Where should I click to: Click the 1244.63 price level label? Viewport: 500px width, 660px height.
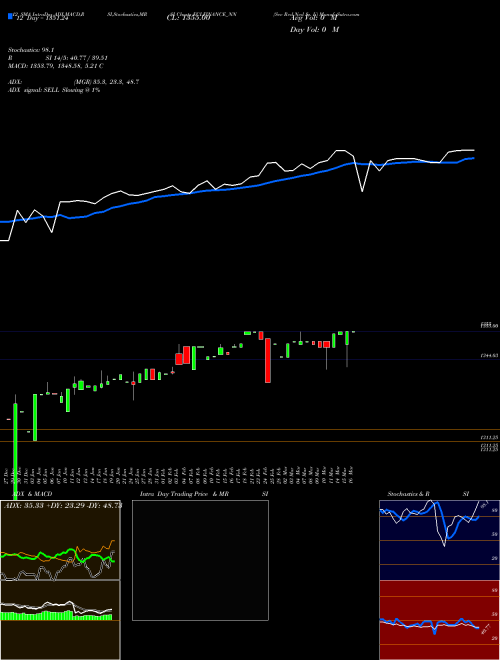[489, 356]
